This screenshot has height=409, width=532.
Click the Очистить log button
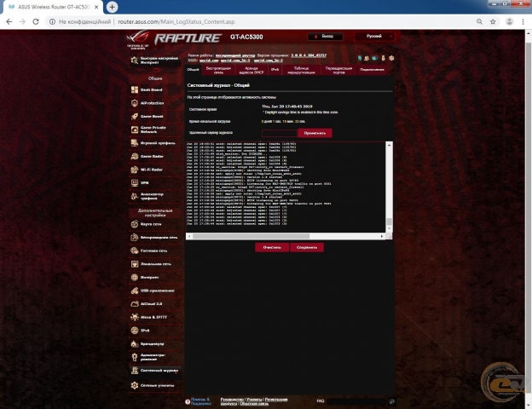(272, 247)
